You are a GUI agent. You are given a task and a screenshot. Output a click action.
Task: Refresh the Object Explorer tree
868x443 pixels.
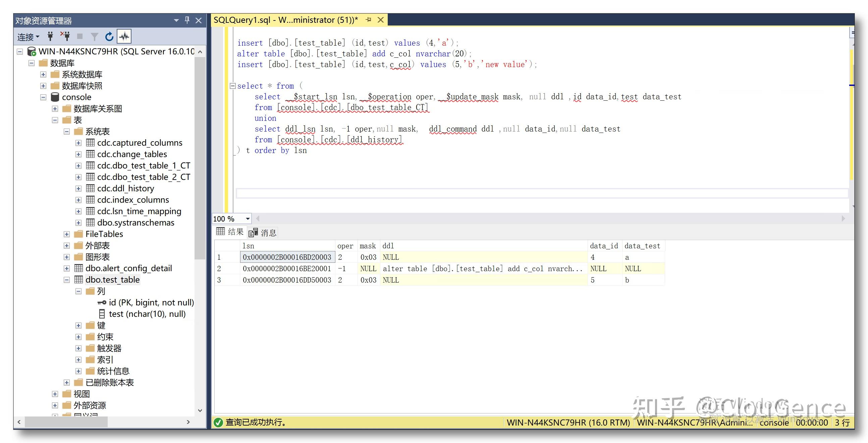[109, 36]
